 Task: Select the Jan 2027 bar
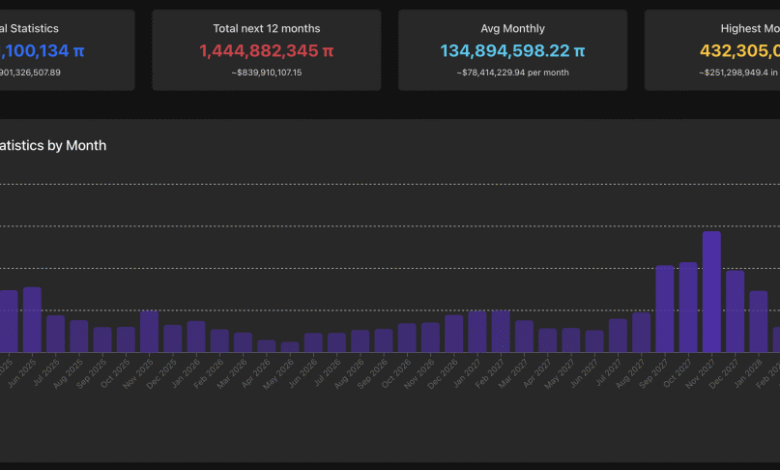tap(477, 331)
